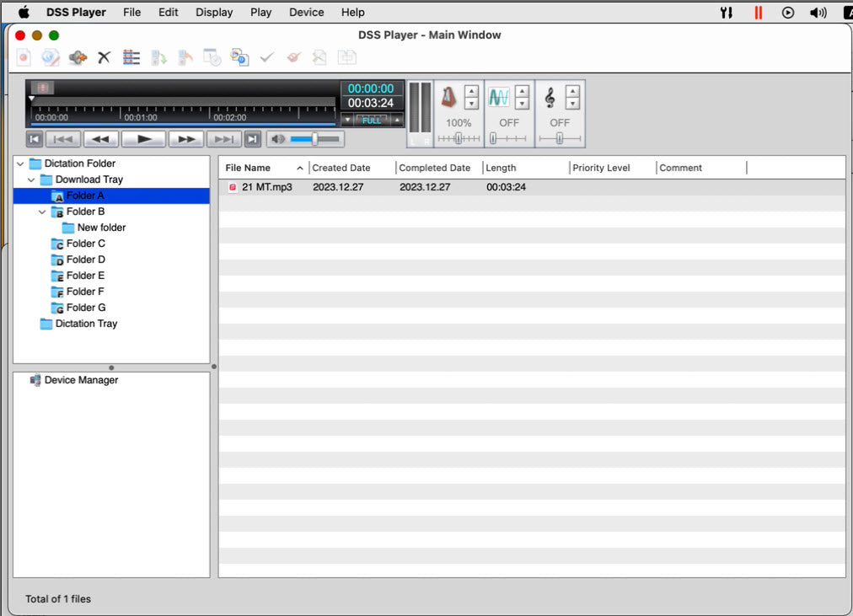The width and height of the screenshot is (853, 616).
Task: Select Folder C in the tree
Action: [85, 244]
